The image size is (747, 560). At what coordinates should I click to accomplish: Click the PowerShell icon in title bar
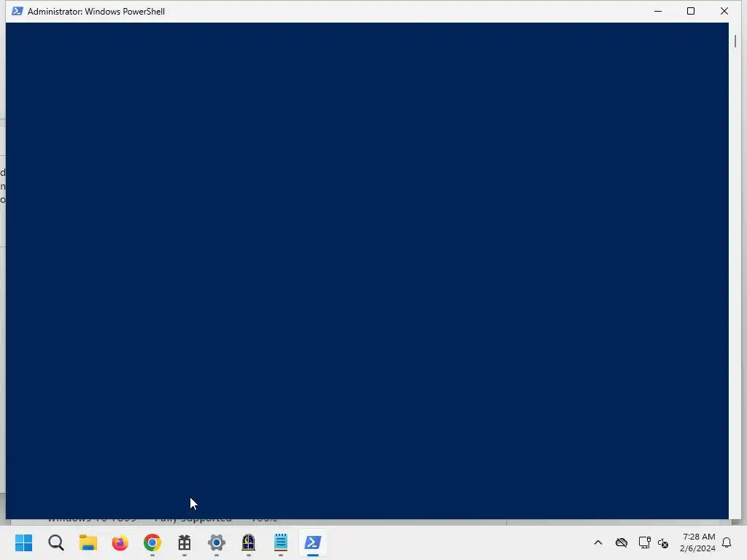point(18,11)
